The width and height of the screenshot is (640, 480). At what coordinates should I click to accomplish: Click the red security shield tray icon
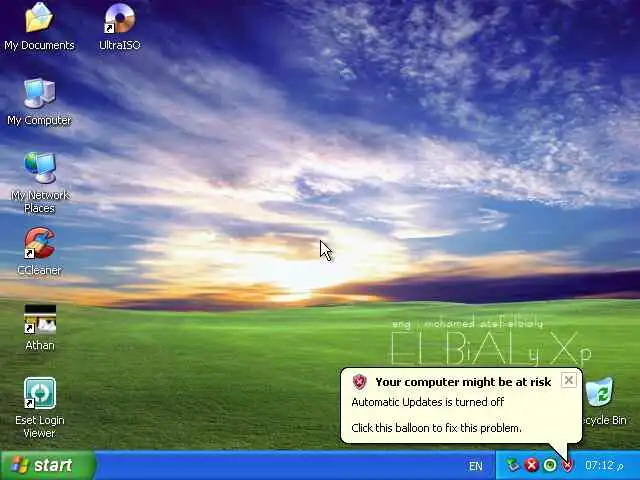568,465
